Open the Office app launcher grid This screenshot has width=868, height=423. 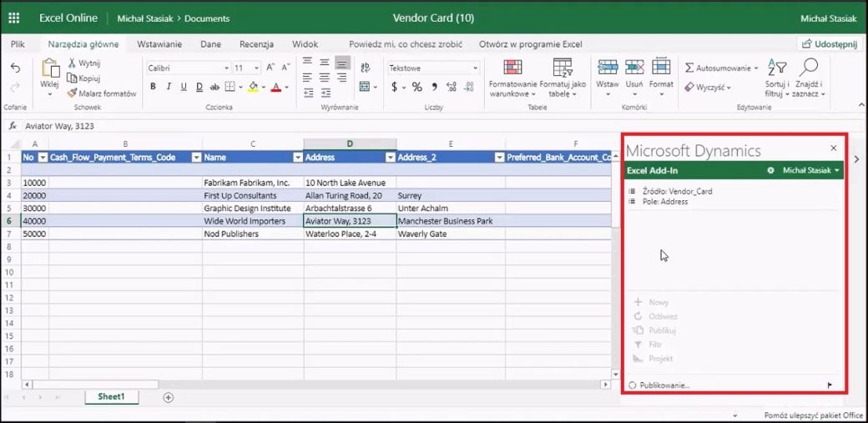click(14, 18)
